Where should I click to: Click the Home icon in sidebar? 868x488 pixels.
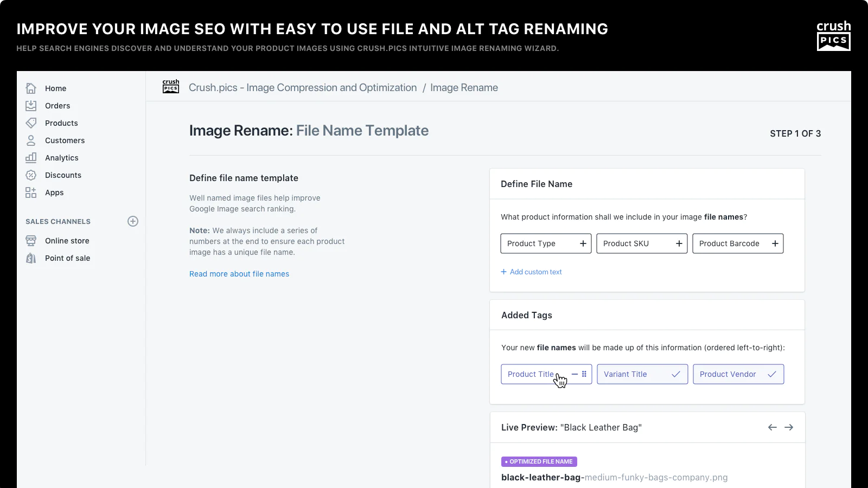tap(31, 88)
